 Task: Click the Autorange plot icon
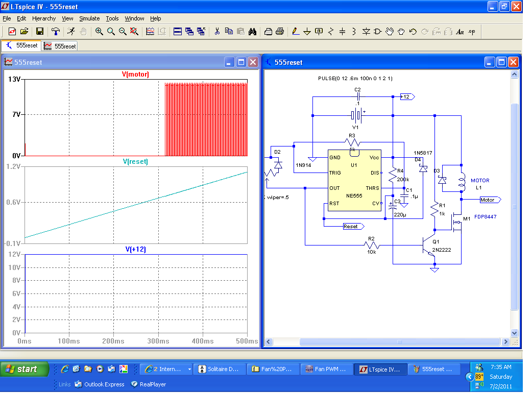tap(150, 32)
